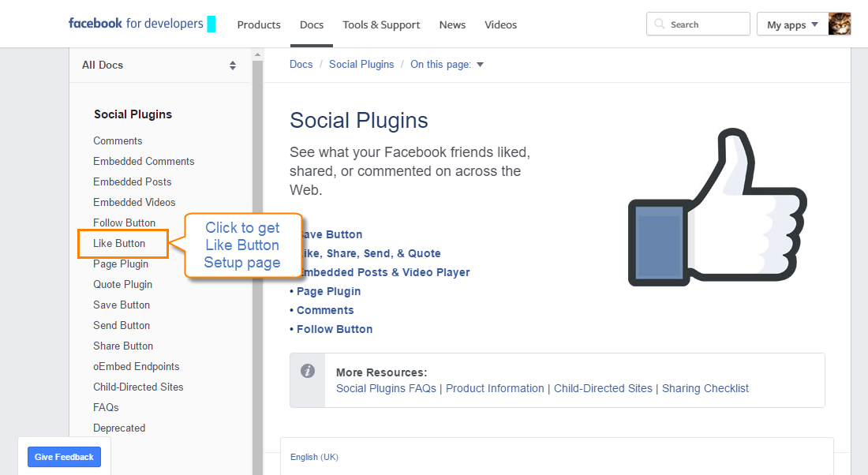Open Embedded Posts in the sidebar

point(133,181)
